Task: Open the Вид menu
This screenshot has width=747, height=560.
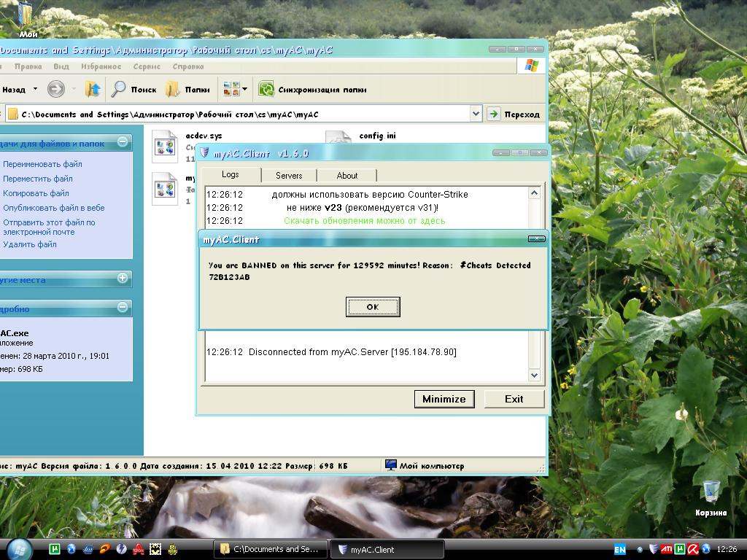Action: (61, 66)
